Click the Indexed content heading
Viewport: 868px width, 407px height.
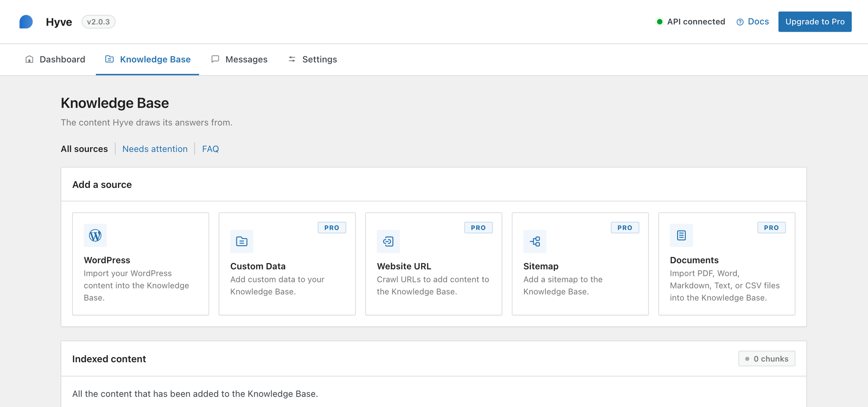point(109,359)
